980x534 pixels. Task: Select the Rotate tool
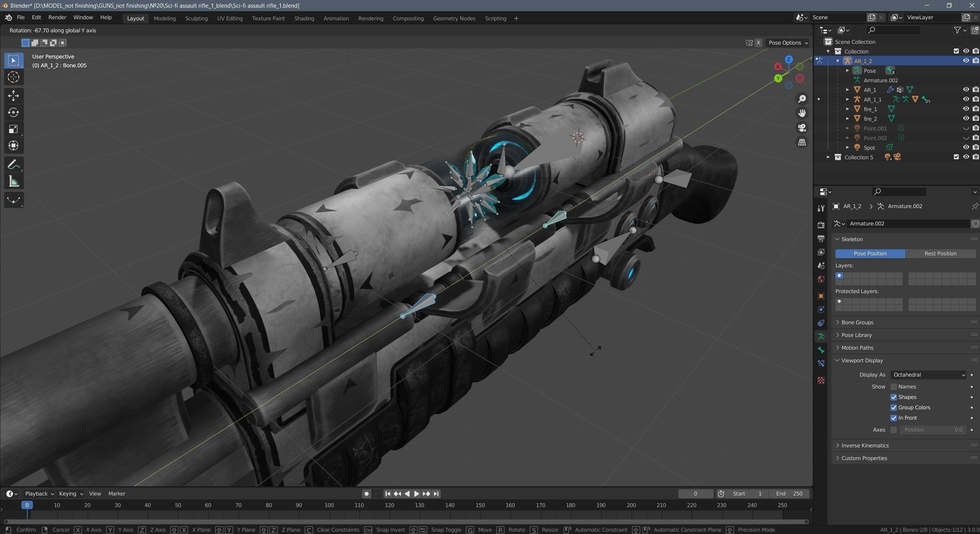14,113
